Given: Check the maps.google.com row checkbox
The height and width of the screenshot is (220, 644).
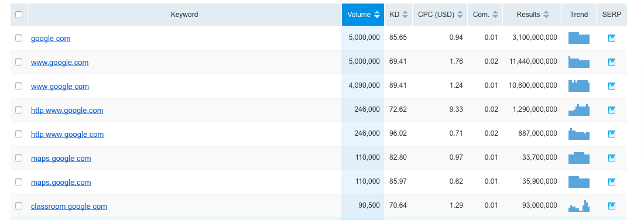Looking at the screenshot, I should tap(19, 182).
